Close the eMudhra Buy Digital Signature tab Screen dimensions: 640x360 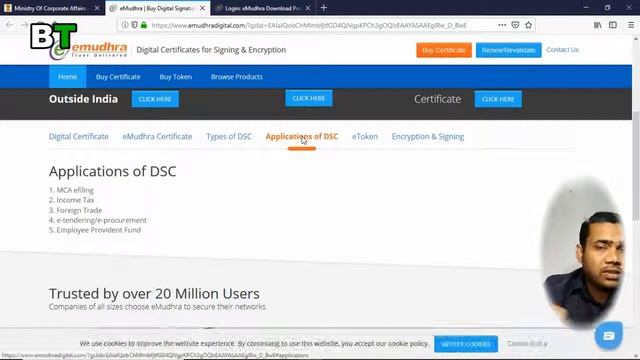click(x=202, y=8)
